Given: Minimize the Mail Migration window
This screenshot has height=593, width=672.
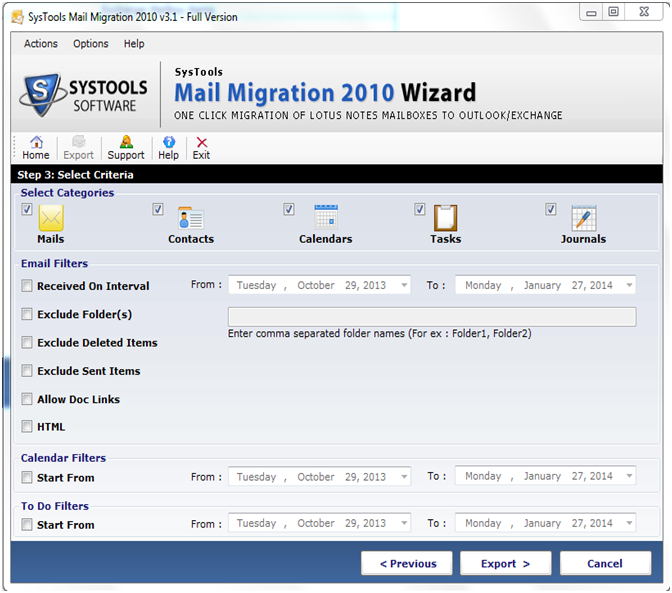Looking at the screenshot, I should [x=591, y=12].
